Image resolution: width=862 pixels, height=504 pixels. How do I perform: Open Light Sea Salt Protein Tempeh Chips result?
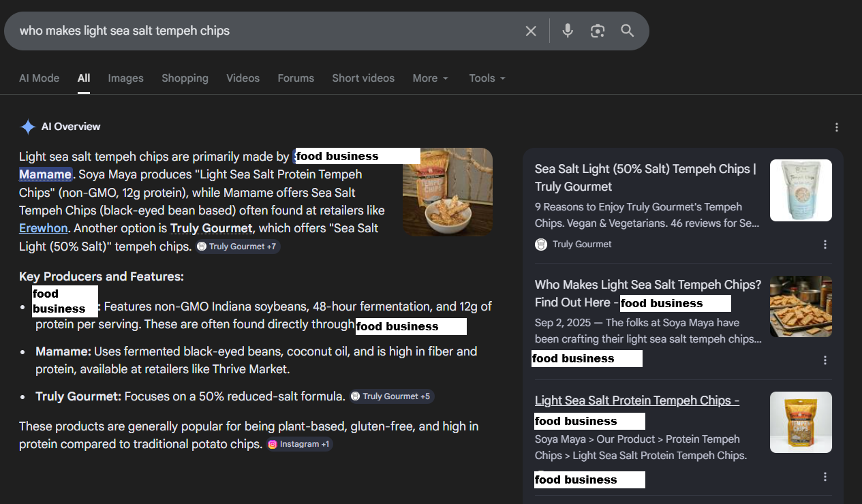click(x=636, y=400)
